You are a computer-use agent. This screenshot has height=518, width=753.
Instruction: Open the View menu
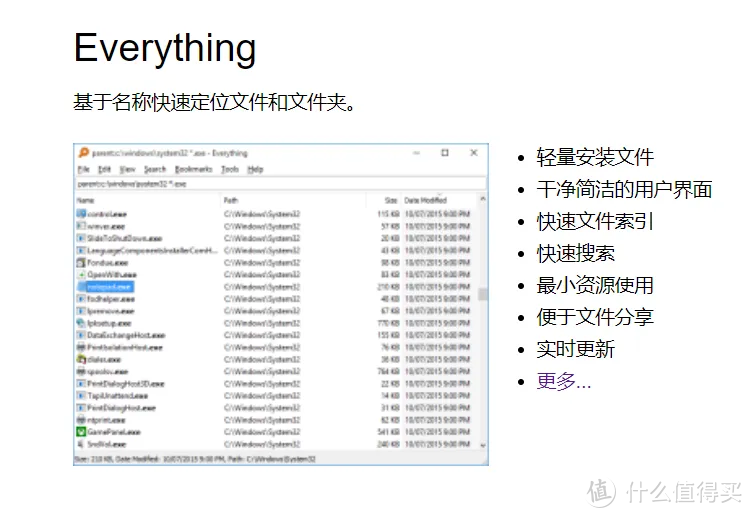127,169
